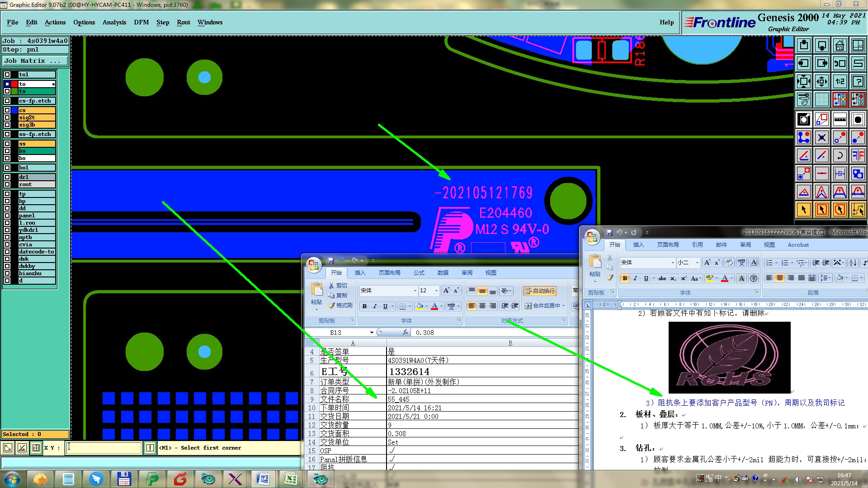Open the Analysis menu

click(x=114, y=22)
